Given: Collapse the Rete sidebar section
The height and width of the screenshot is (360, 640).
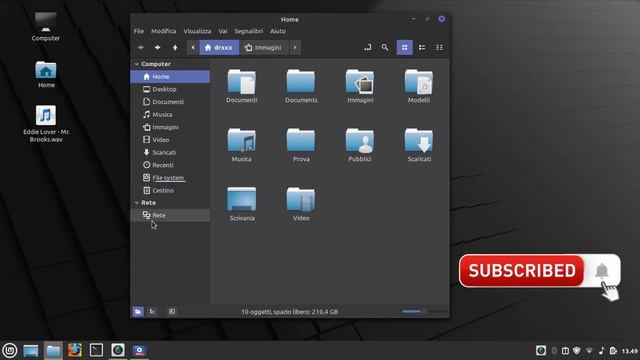Looking at the screenshot, I should 137,203.
